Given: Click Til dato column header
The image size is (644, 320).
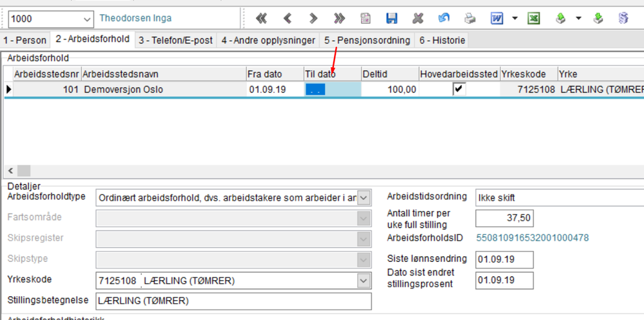Looking at the screenshot, I should point(332,74).
